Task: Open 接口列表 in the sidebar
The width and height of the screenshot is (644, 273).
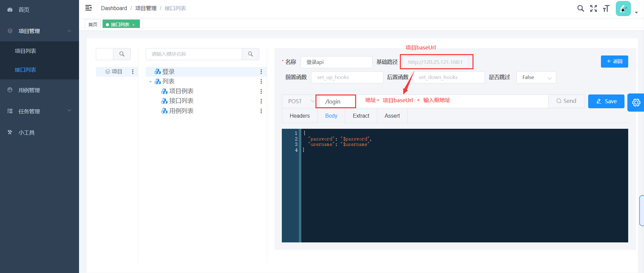Action: tap(39, 70)
